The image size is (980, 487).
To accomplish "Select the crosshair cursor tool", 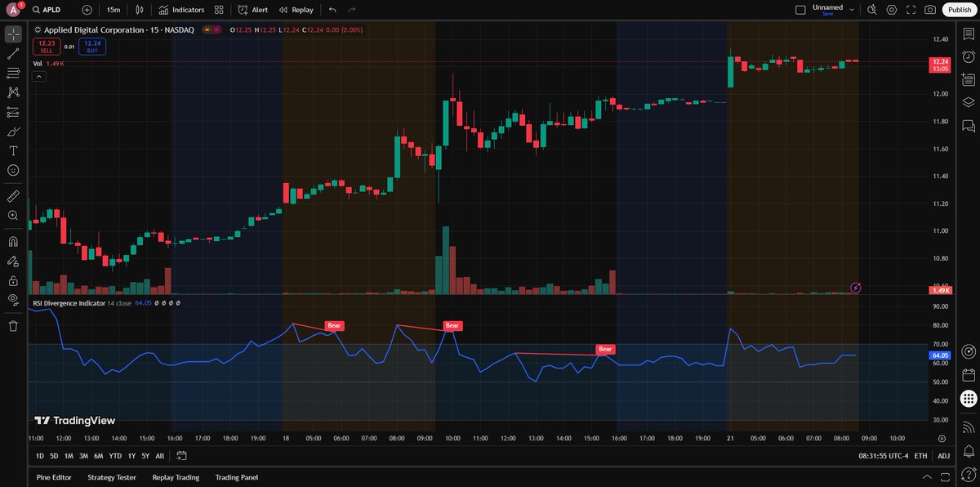I will 13,34.
